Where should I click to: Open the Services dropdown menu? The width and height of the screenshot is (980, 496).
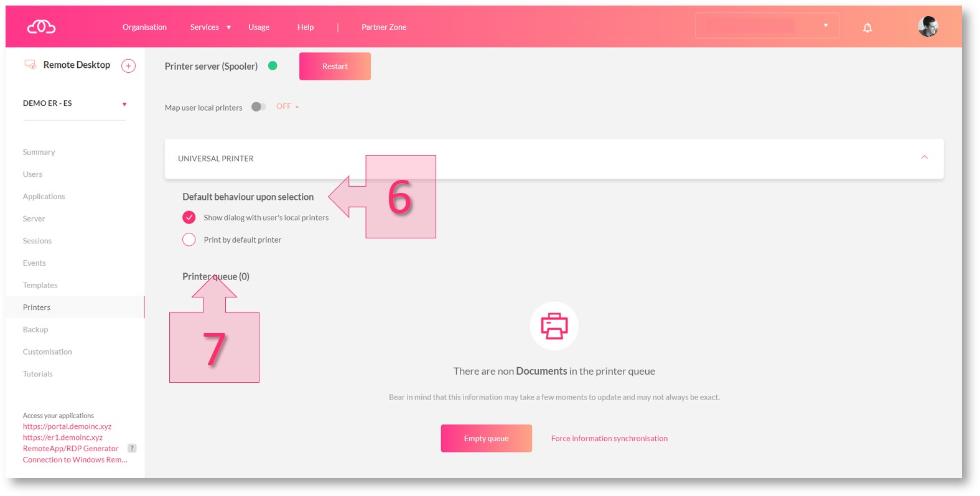click(210, 27)
